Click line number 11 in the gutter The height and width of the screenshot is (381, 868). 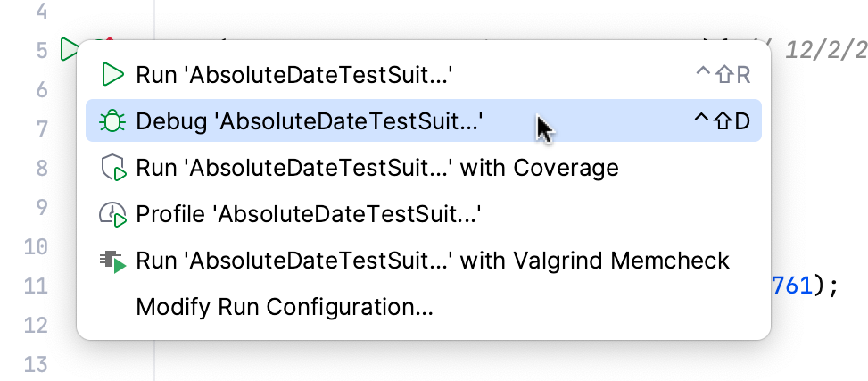click(x=37, y=286)
